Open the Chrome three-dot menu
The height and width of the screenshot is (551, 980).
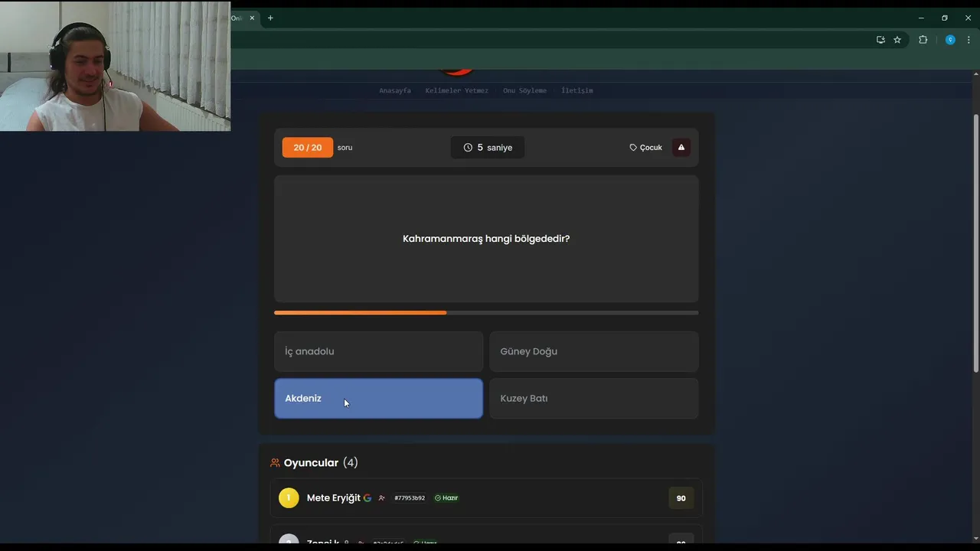(969, 40)
